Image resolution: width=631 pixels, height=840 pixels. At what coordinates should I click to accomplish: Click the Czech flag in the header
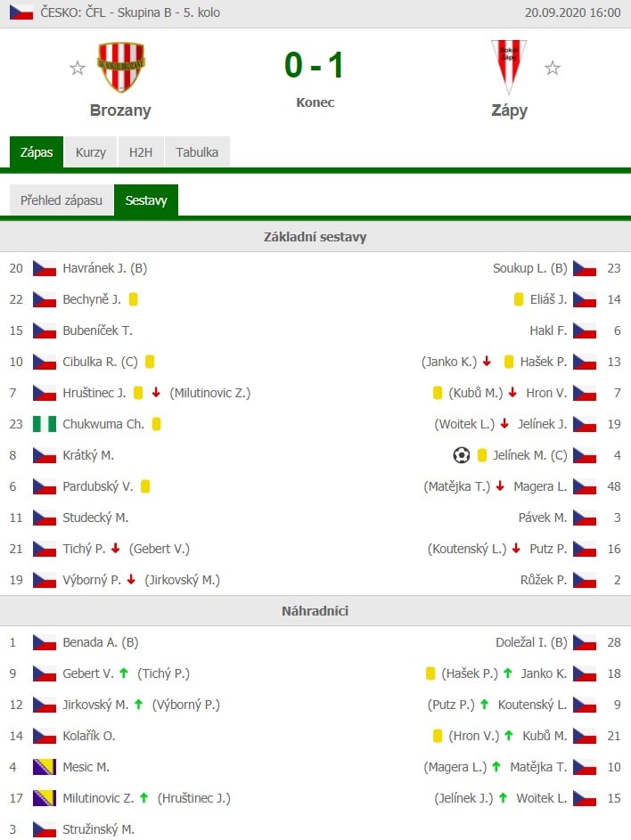(20, 12)
